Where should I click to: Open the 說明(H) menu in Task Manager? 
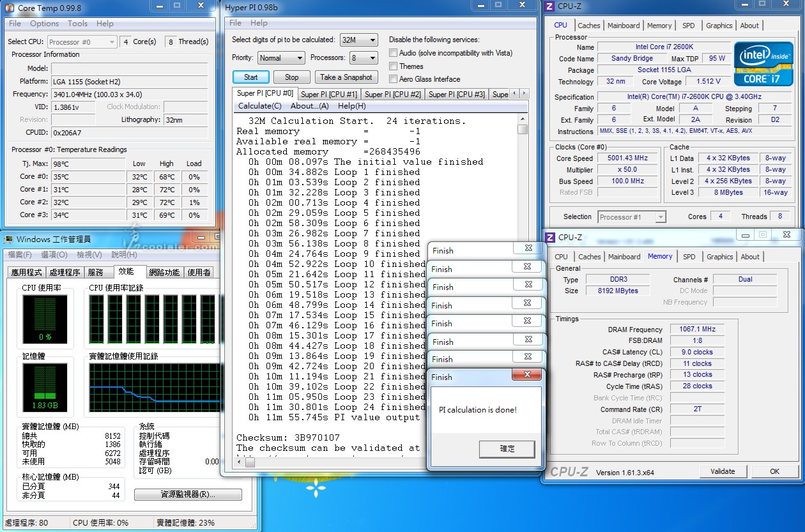pyautogui.click(x=123, y=255)
